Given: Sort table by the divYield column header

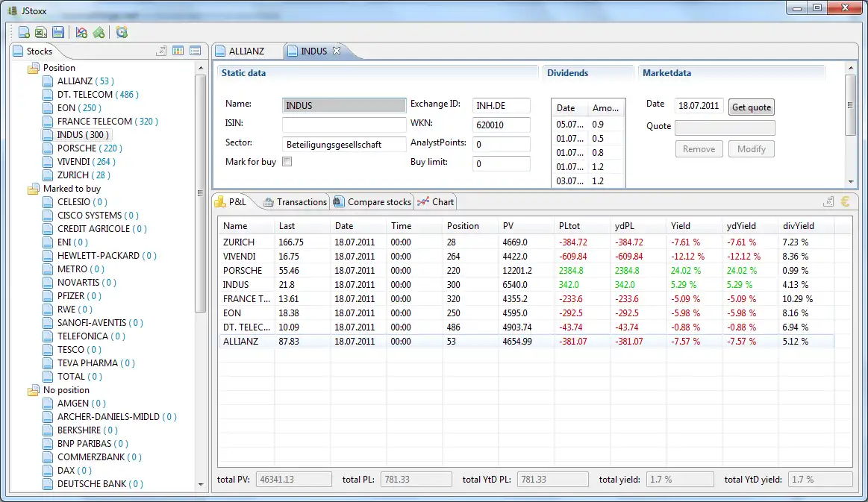Looking at the screenshot, I should [806, 226].
